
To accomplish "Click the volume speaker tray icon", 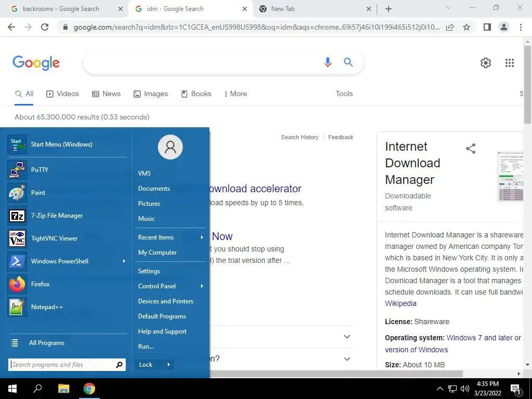I will [465, 389].
